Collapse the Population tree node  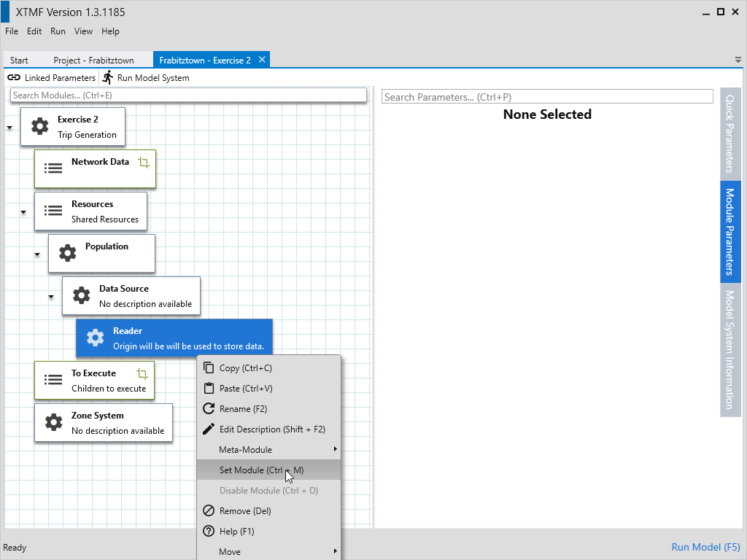tap(37, 254)
